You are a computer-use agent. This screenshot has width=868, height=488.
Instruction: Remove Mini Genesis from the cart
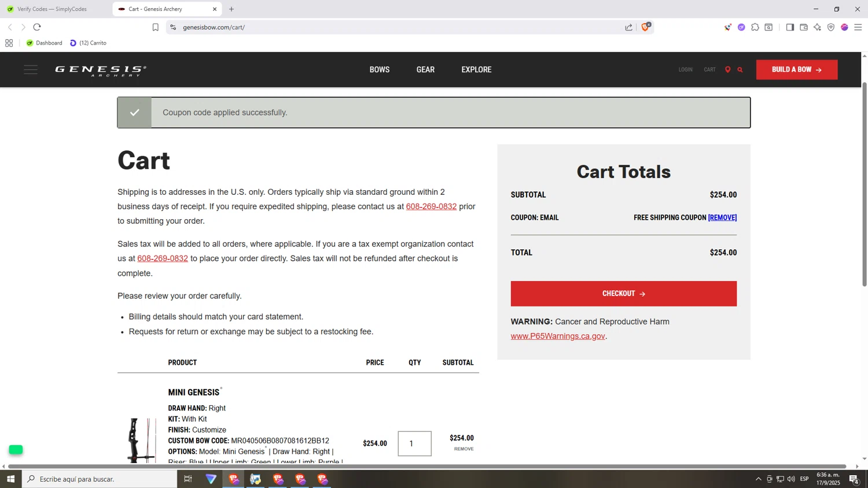464,449
